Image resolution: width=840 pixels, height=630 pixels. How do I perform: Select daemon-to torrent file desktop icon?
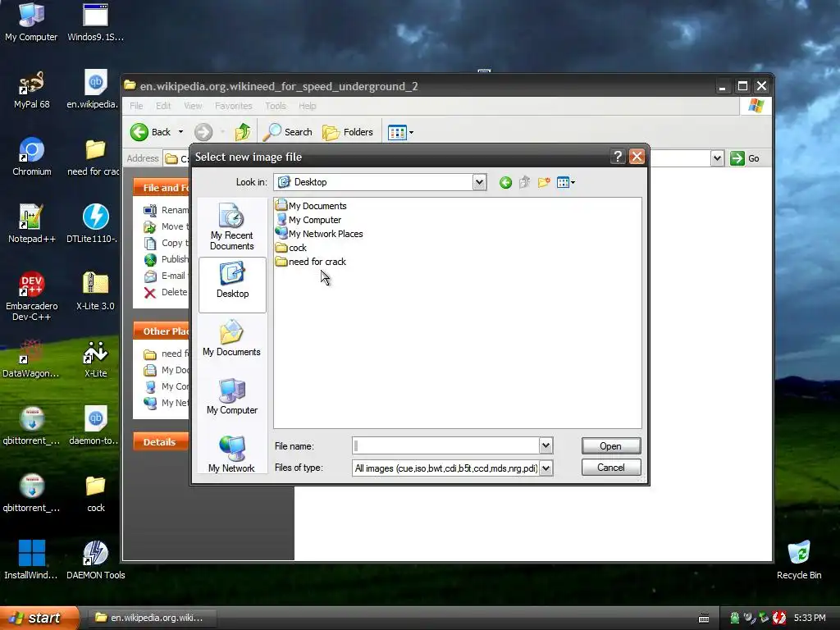95,426
